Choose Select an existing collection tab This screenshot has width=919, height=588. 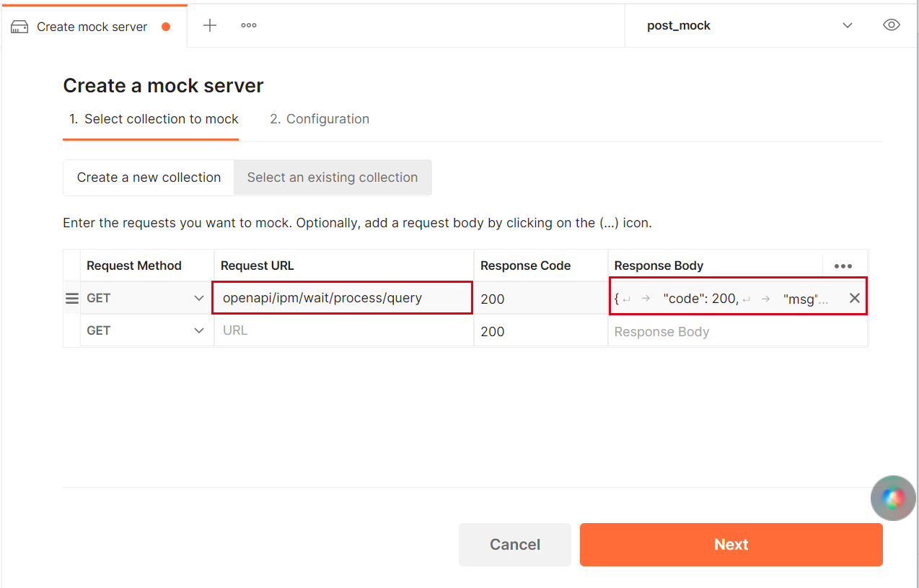pyautogui.click(x=333, y=177)
